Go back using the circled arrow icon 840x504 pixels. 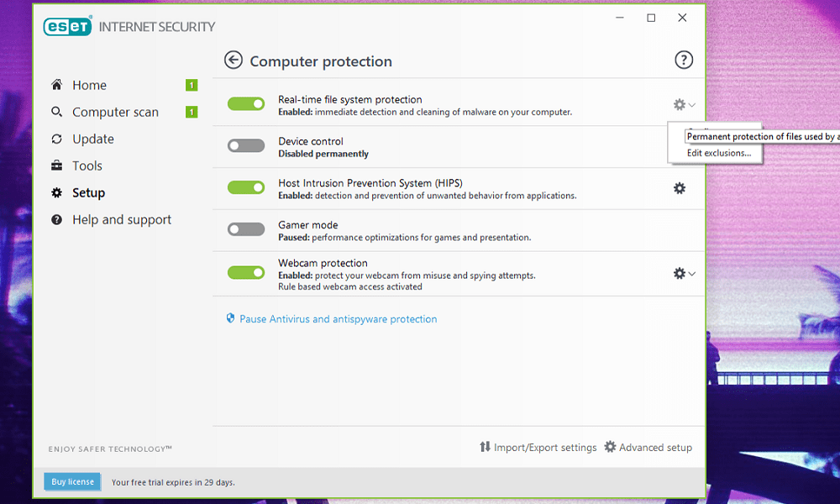point(233,60)
